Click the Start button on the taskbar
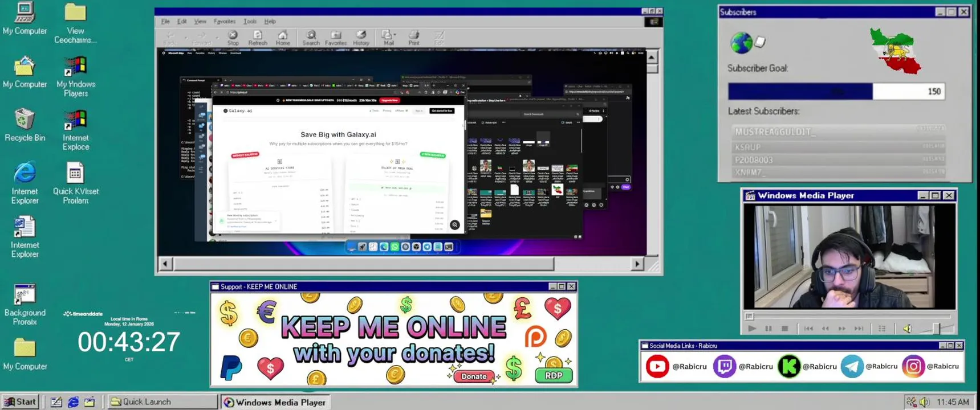 point(20,402)
